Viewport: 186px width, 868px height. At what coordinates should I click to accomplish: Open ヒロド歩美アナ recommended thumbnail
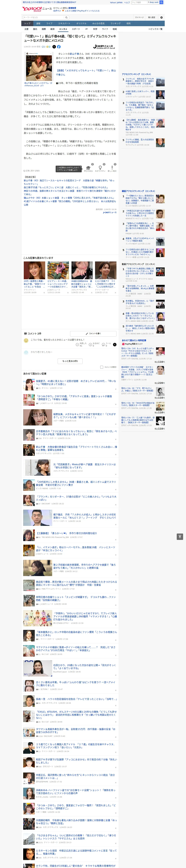click(106, 270)
